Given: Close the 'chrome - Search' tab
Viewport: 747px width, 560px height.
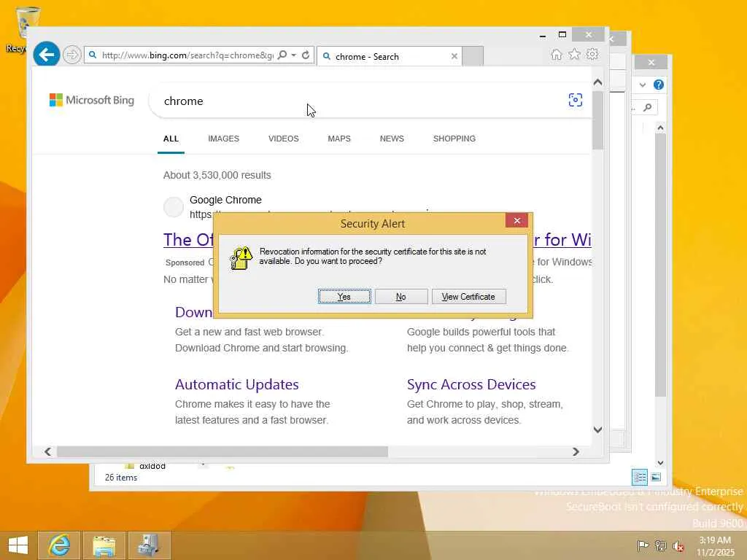Looking at the screenshot, I should (454, 57).
